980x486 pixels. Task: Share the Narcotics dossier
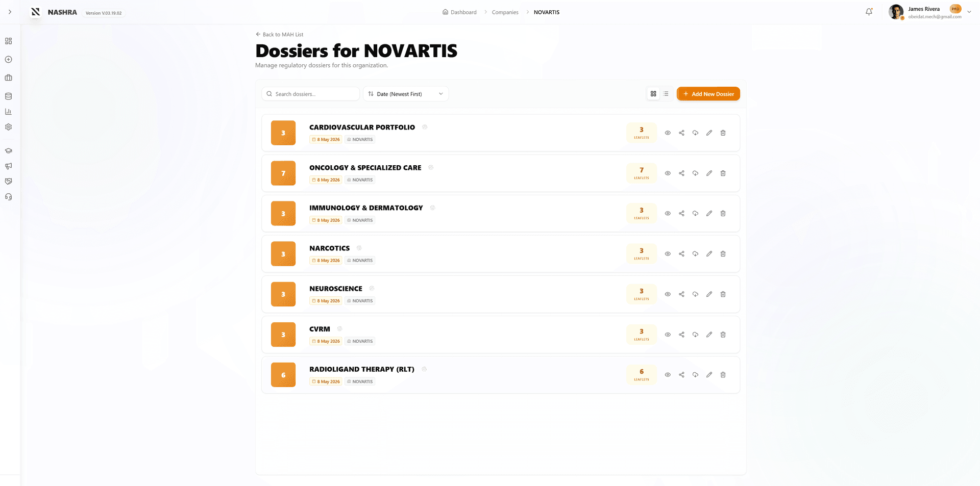click(681, 253)
